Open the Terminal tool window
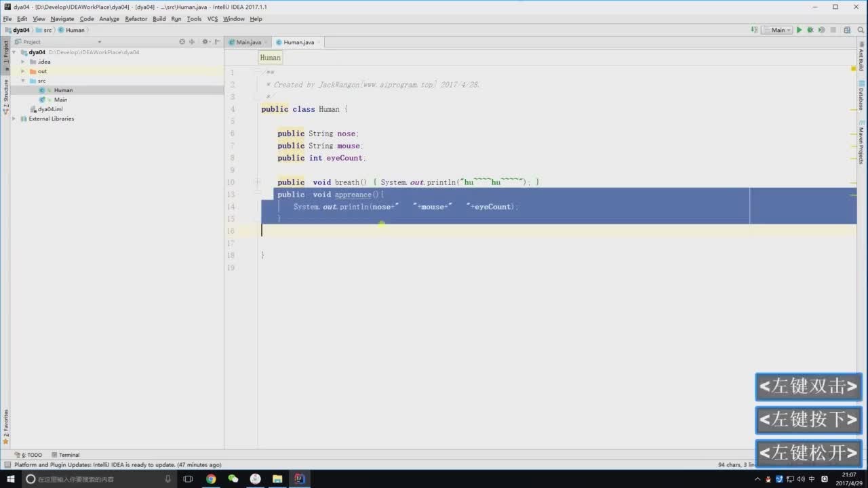The width and height of the screenshot is (868, 488). point(66,455)
